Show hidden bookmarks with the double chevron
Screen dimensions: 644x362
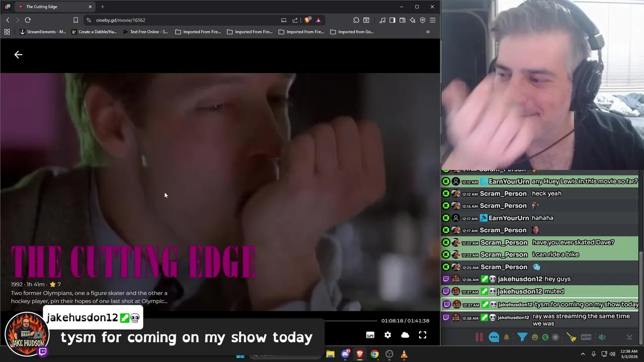tap(428, 32)
